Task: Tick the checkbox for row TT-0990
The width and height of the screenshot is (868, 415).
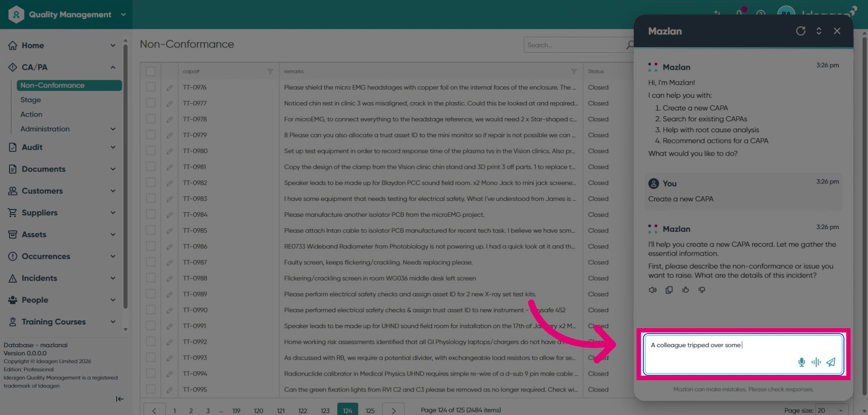Action: click(x=151, y=310)
